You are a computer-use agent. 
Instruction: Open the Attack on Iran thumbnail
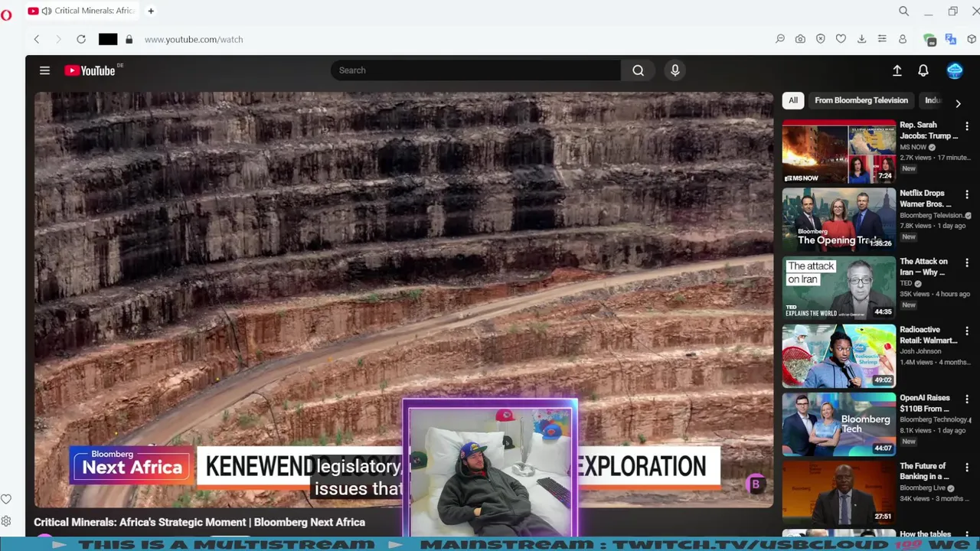point(838,288)
